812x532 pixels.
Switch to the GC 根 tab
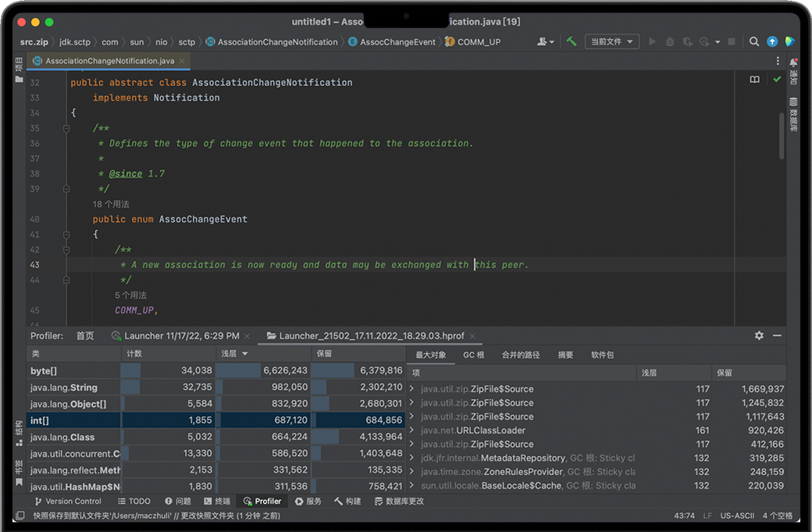[473, 355]
